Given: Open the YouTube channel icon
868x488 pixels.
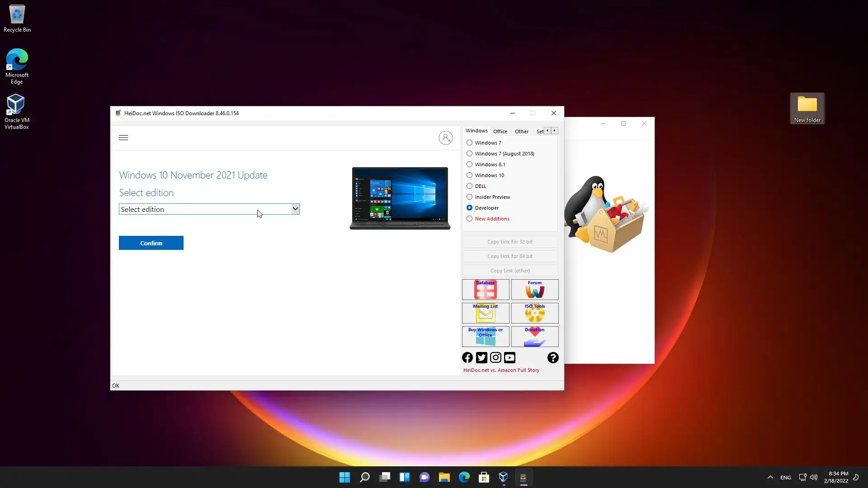Looking at the screenshot, I should tap(509, 358).
